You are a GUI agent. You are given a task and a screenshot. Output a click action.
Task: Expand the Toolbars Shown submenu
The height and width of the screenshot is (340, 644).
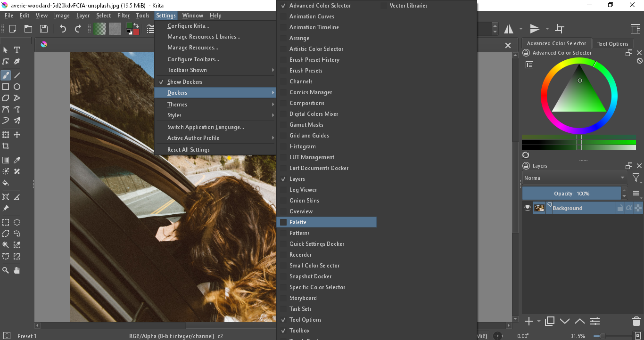215,70
